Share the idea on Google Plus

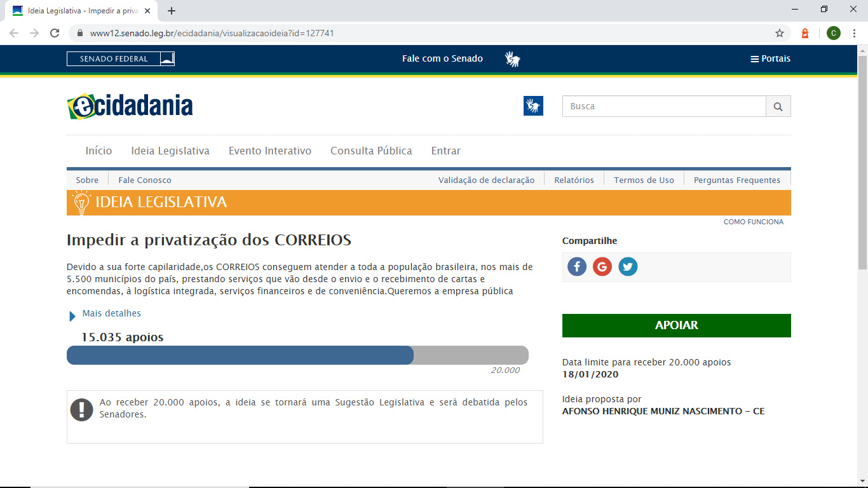coord(602,267)
